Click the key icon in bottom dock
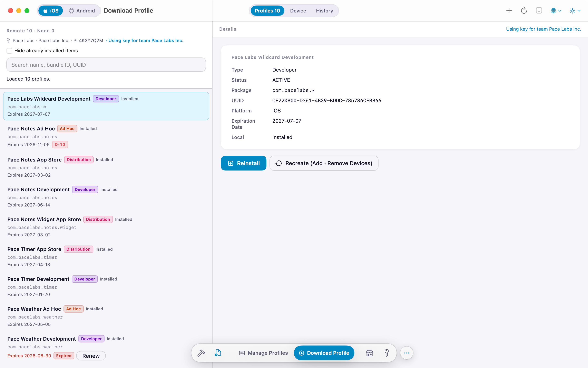The height and width of the screenshot is (368, 588). click(386, 353)
